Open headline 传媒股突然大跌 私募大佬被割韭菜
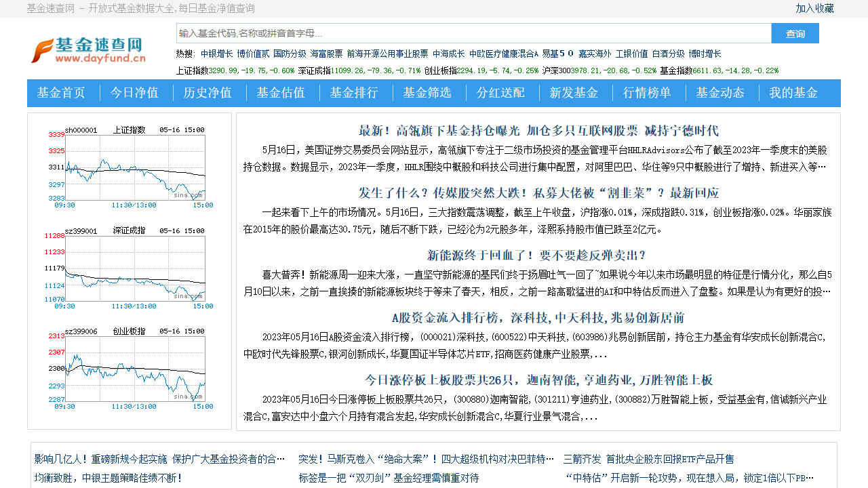Screen dimensions: 868x488 tap(538, 193)
